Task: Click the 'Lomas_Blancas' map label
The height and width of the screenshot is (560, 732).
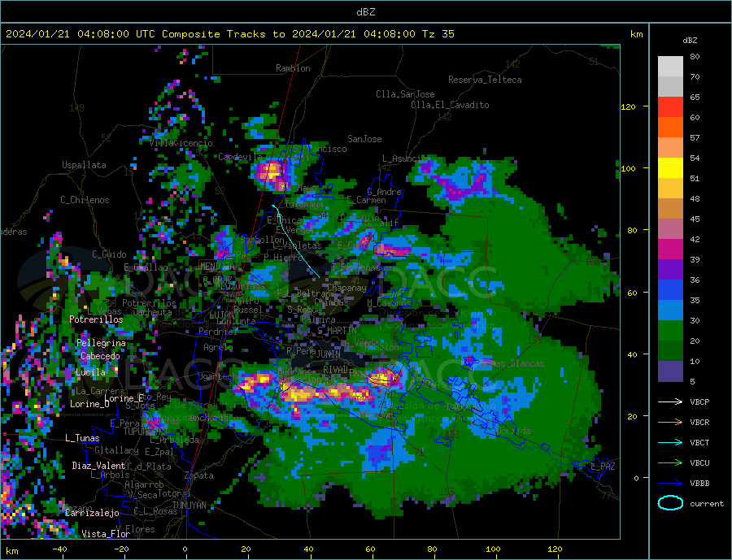Action: click(512, 363)
